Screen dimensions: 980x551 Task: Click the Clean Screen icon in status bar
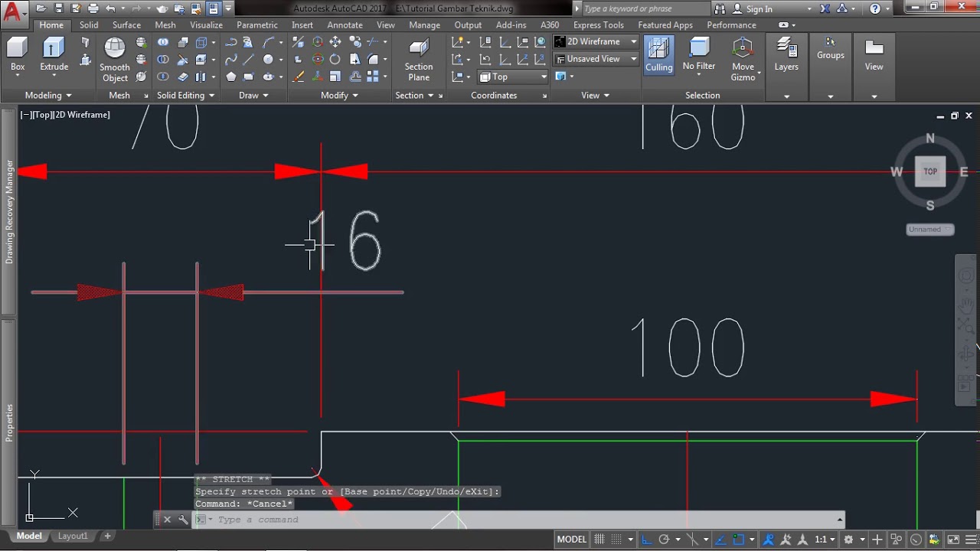coord(953,540)
